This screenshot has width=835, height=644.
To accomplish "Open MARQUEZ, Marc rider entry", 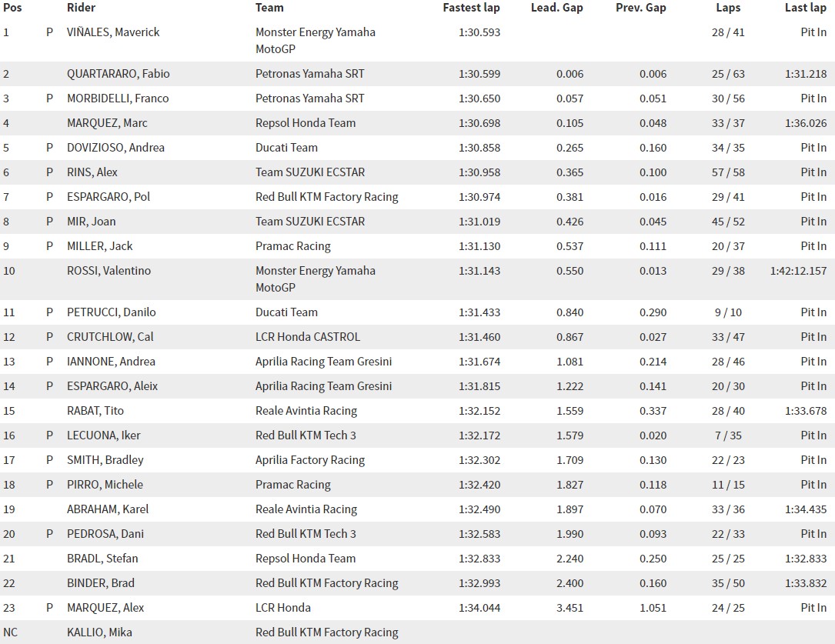I will point(107,123).
